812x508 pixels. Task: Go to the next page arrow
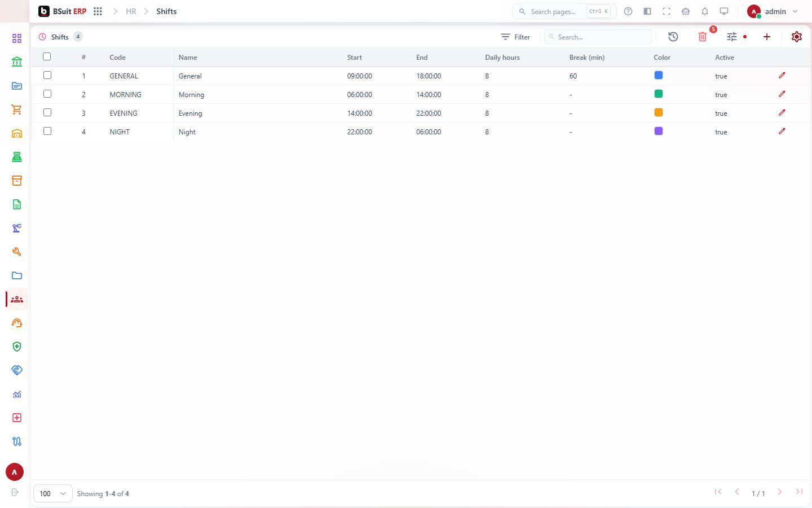pyautogui.click(x=780, y=492)
